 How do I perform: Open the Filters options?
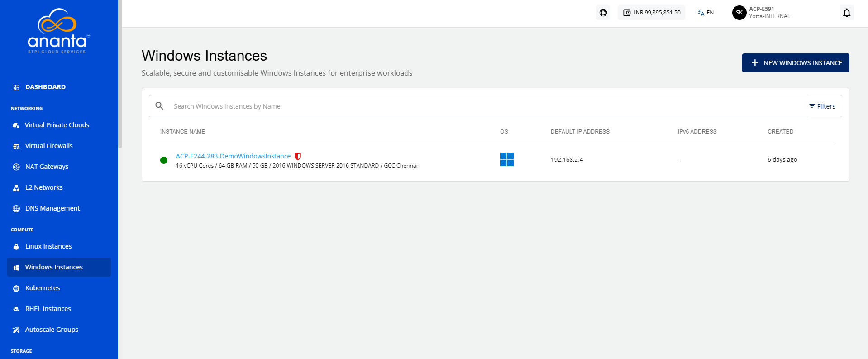[822, 106]
